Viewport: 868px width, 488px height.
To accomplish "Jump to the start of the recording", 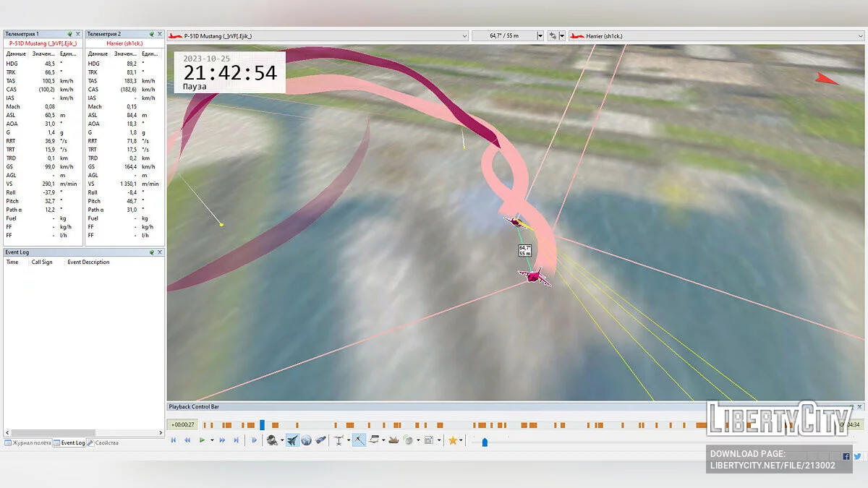I will click(174, 440).
